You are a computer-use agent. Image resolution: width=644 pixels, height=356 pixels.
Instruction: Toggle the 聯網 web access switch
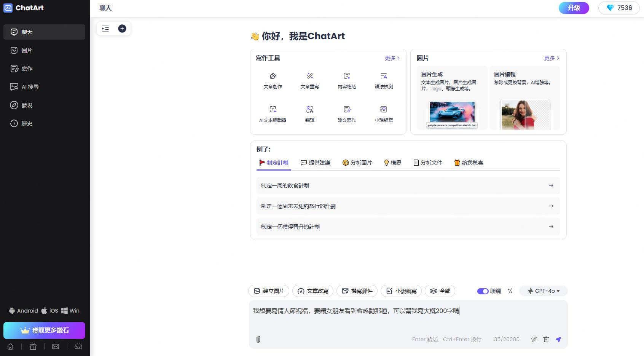483,291
